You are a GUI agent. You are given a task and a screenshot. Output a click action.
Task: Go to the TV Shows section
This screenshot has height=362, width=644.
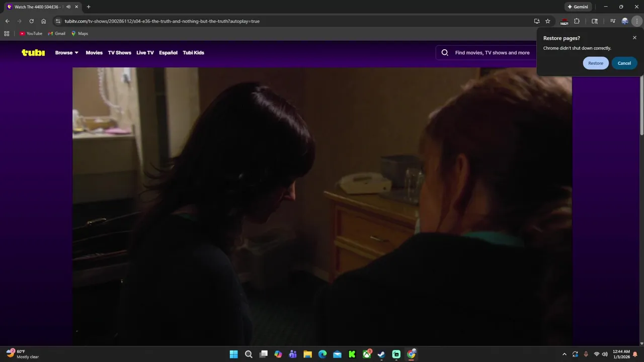(x=119, y=52)
